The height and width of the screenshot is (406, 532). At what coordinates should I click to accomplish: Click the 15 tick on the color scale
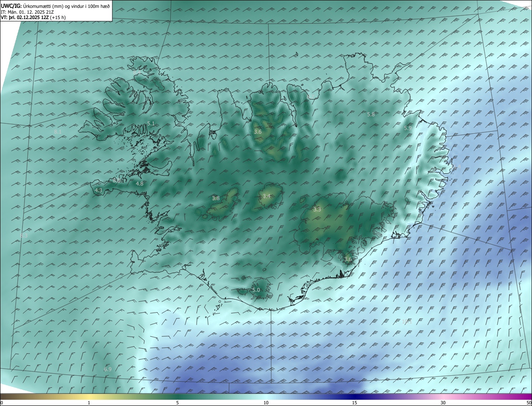[x=355, y=403]
